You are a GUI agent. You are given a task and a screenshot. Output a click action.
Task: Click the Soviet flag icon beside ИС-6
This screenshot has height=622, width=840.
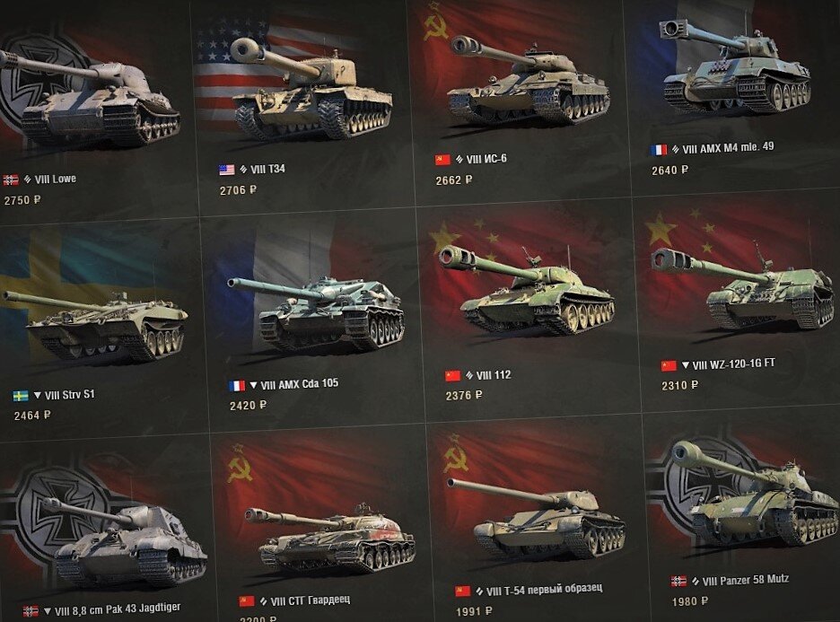click(442, 160)
